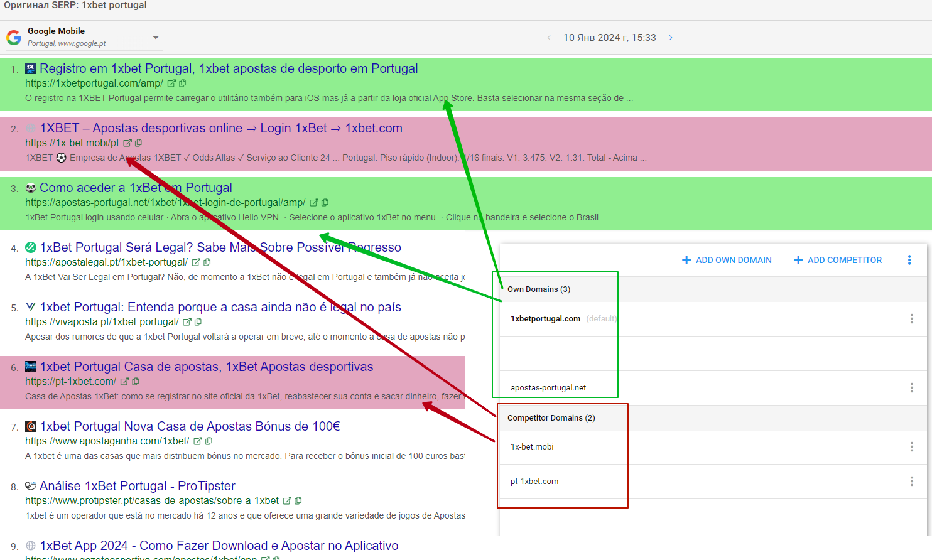Image resolution: width=932 pixels, height=560 pixels.
Task: Open external link icon for vivaposta.pt URL
Action: 187,321
